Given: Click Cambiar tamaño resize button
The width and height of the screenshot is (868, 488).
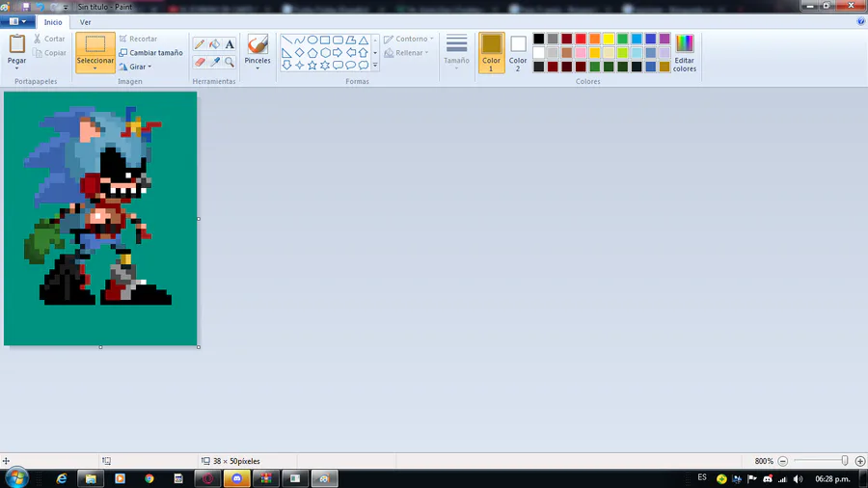Looking at the screenshot, I should [x=150, y=53].
